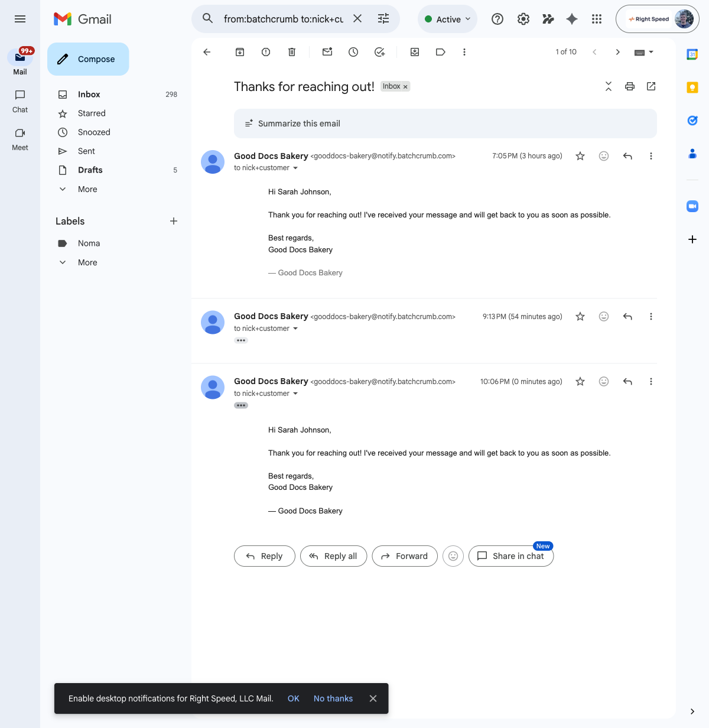The image size is (709, 728).
Task: Open conversation in new window
Action: (x=651, y=86)
